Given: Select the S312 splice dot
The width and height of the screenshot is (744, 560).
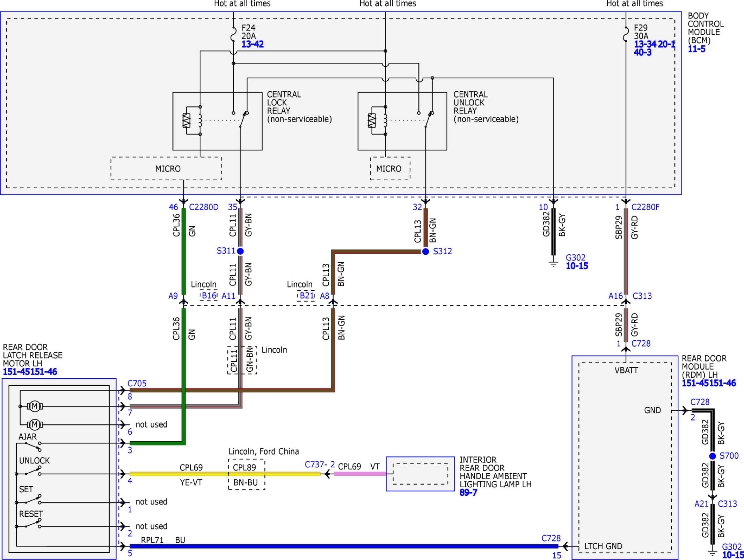Looking at the screenshot, I should point(425,252).
